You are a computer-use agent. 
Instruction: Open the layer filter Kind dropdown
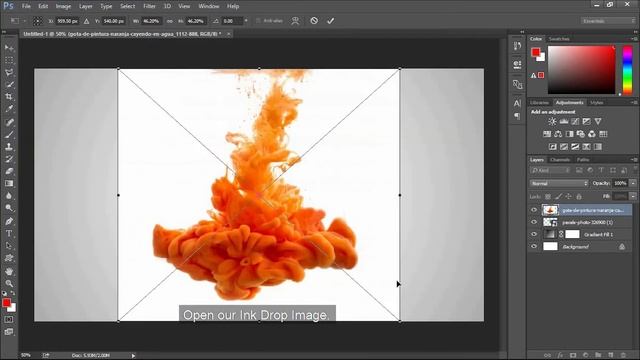551,170
